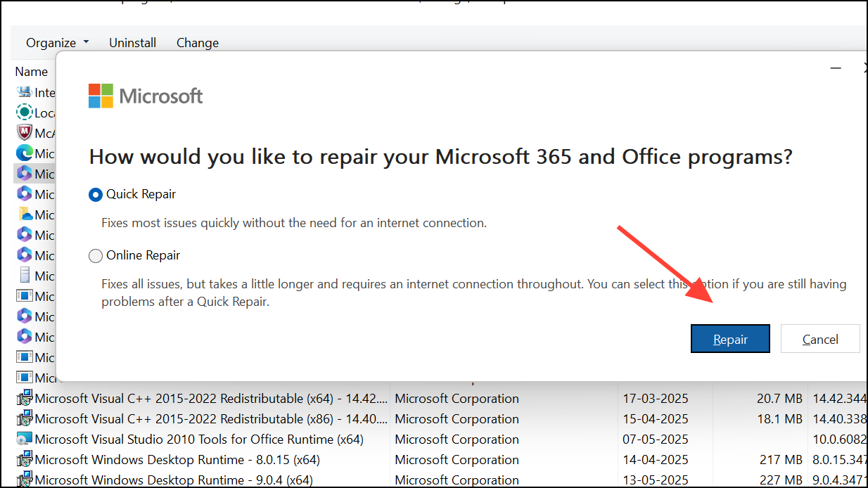Click the Windows Desktop Runtime 8.0.15 icon

tap(23, 459)
